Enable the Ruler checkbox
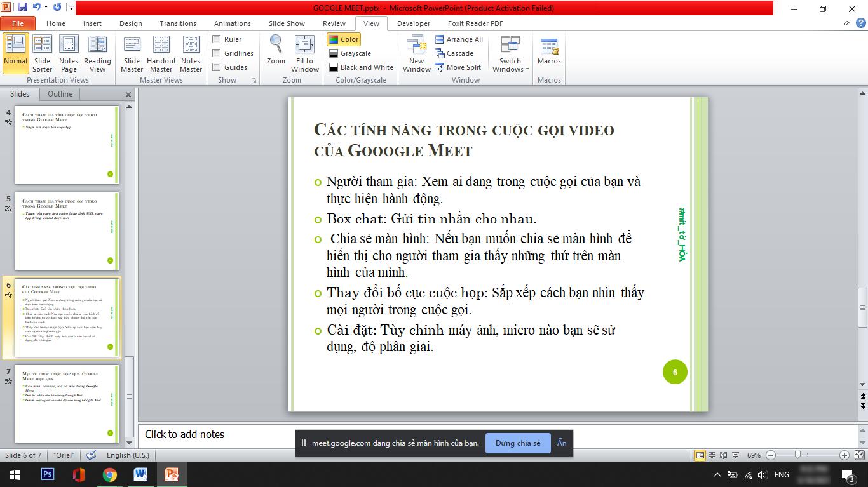868x487 pixels. (x=217, y=39)
